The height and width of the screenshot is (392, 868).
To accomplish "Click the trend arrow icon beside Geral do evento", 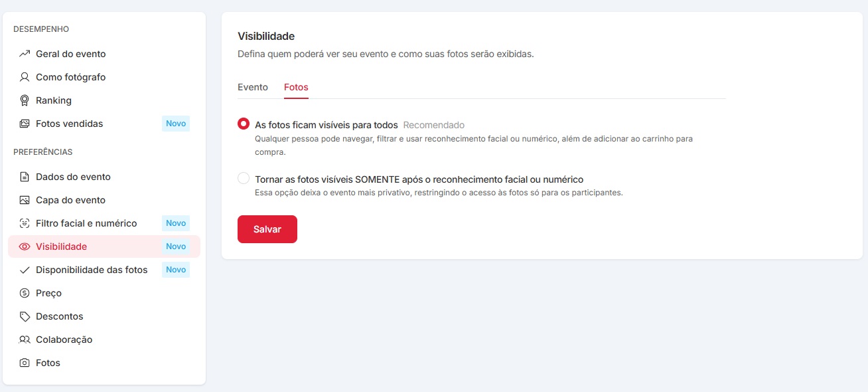I will [x=25, y=54].
